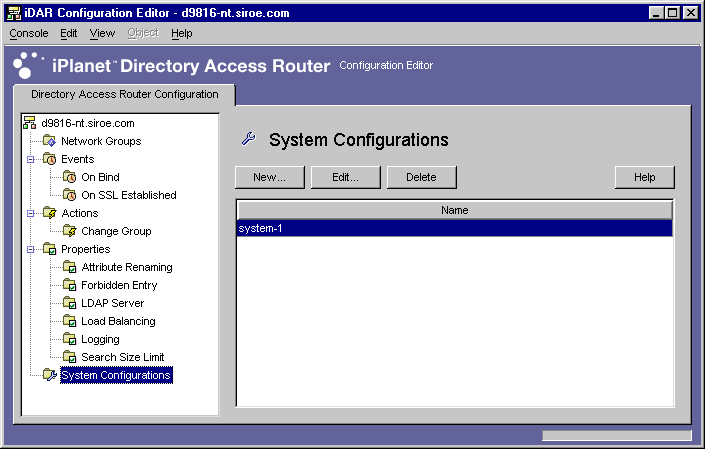Click the Search Size Limit property icon

tap(69, 356)
